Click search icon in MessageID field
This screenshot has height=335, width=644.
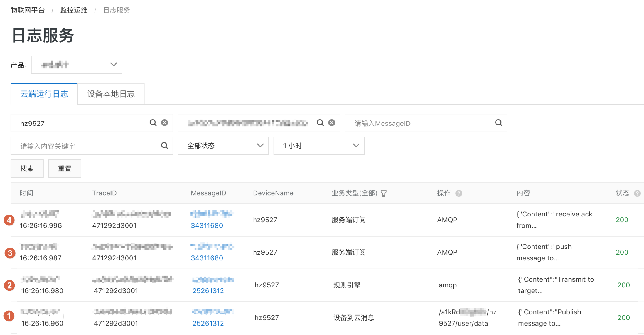coord(499,123)
